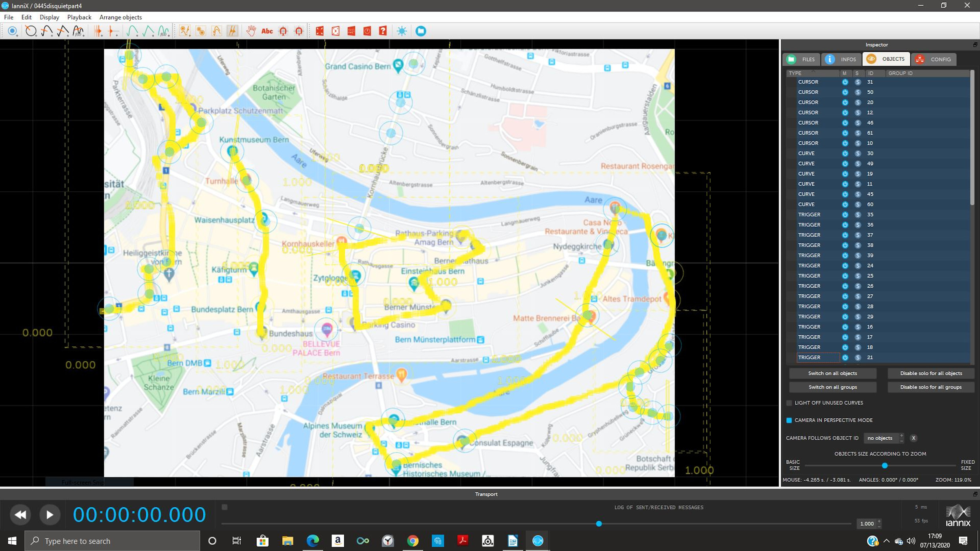This screenshot has height=551, width=980.
Task: Select the add circle cursor tool
Action: pos(31,31)
